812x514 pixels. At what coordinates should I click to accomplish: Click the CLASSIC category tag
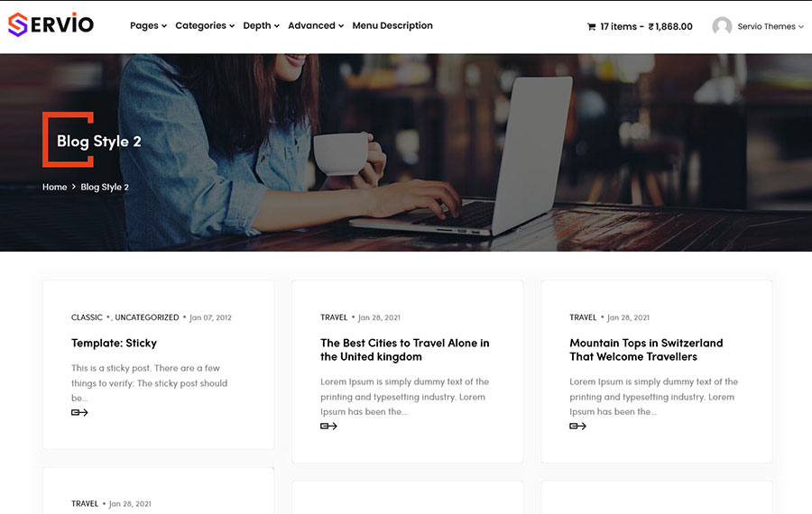[87, 317]
